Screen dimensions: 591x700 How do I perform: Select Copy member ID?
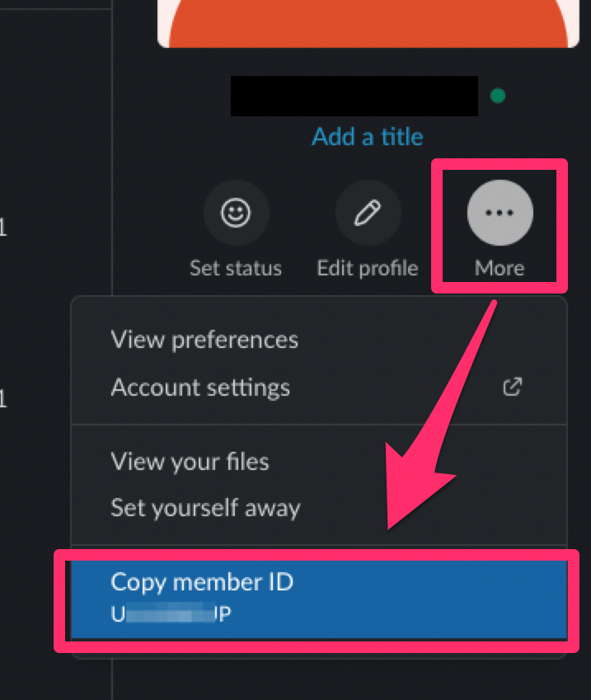(319, 599)
